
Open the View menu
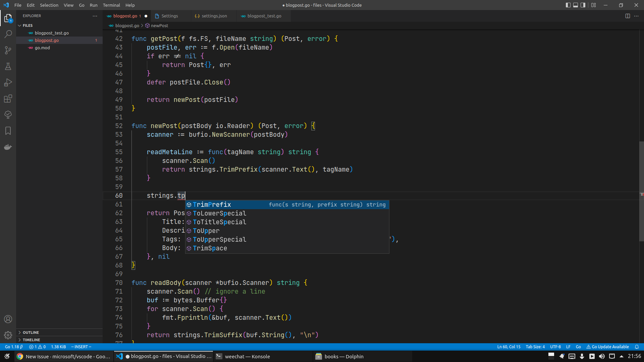(68, 5)
